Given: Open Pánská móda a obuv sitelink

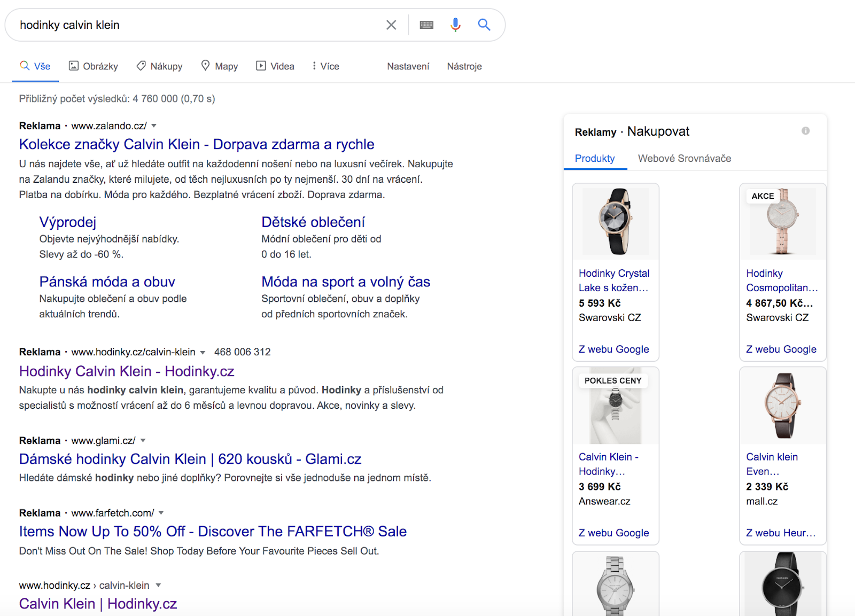Looking at the screenshot, I should [107, 282].
